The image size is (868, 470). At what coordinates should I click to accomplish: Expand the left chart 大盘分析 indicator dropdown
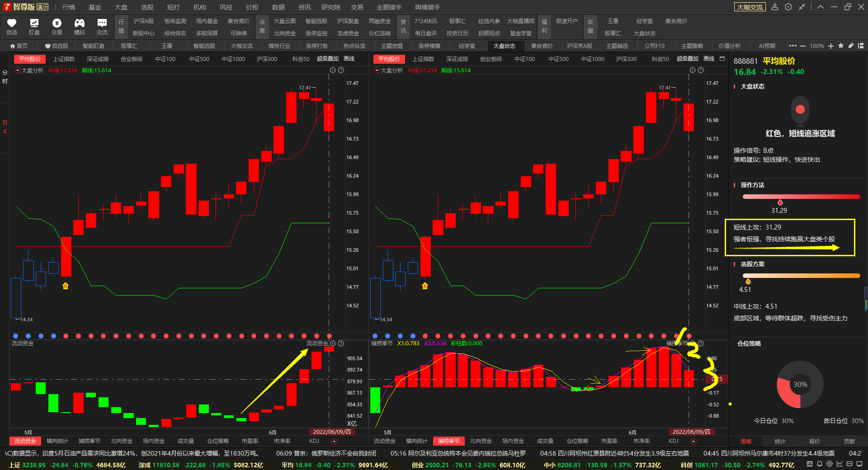18,70
